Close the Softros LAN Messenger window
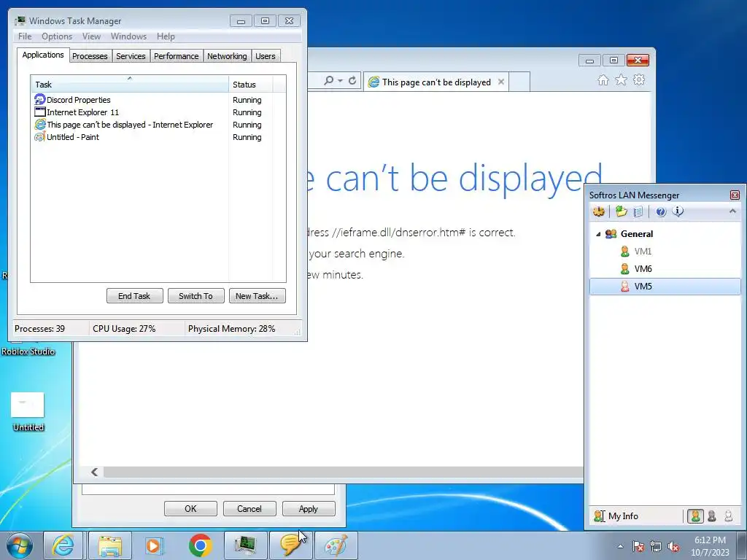The width and height of the screenshot is (747, 560). tap(735, 195)
